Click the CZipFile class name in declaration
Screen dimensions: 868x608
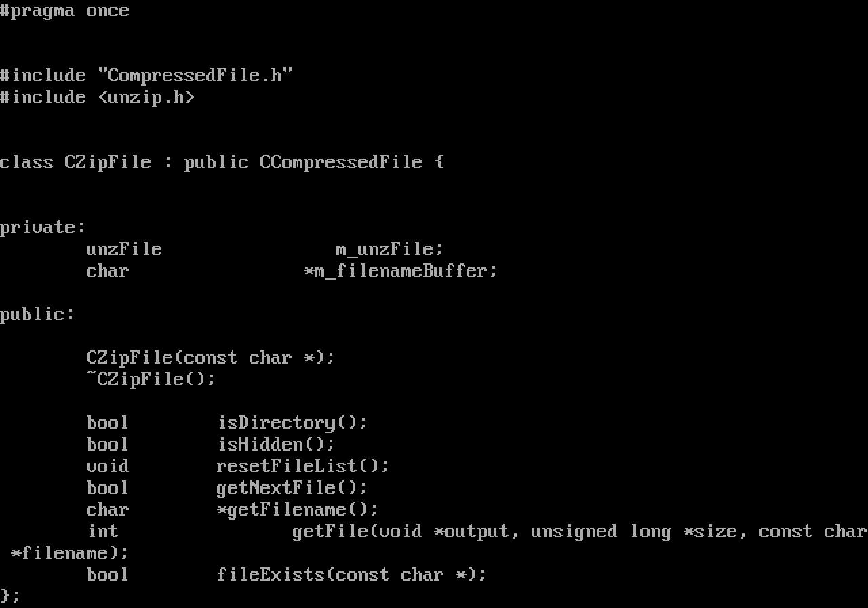(x=108, y=163)
